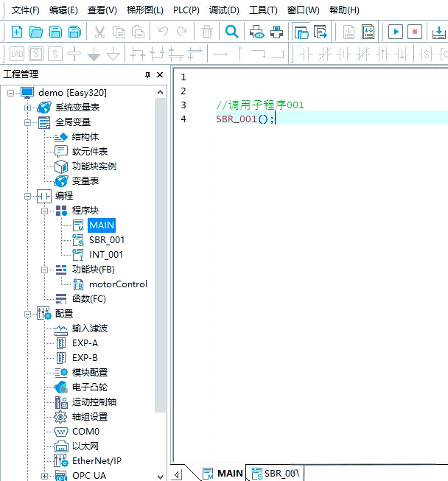Open the 编辑(E) menu
Screen dimensions: 448x481
pyautogui.click(x=63, y=10)
